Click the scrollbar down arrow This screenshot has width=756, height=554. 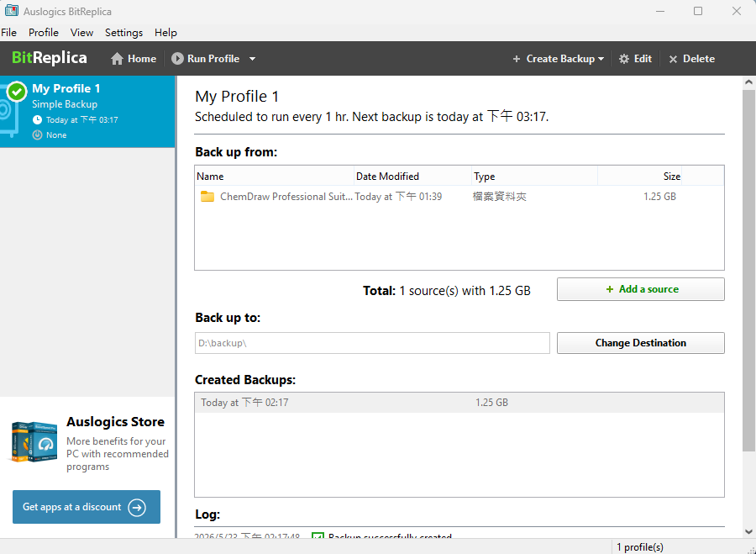pos(748,532)
